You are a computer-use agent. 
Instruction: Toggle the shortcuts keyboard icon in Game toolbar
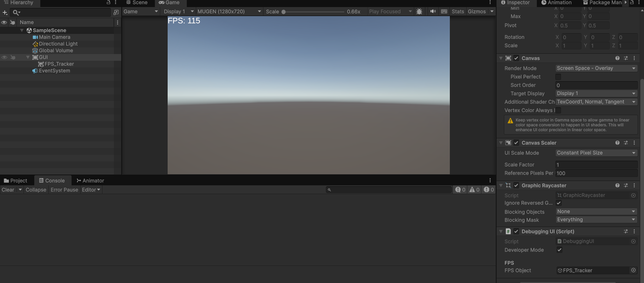pyautogui.click(x=444, y=11)
